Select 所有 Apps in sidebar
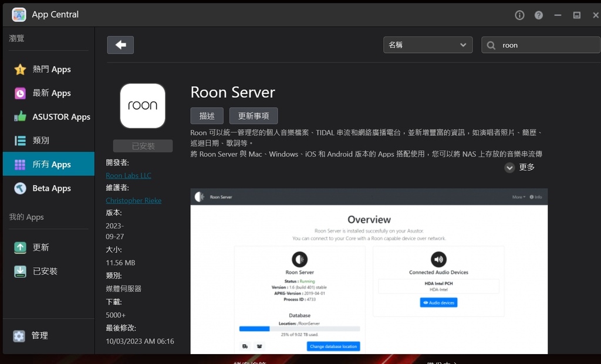 pyautogui.click(x=49, y=164)
